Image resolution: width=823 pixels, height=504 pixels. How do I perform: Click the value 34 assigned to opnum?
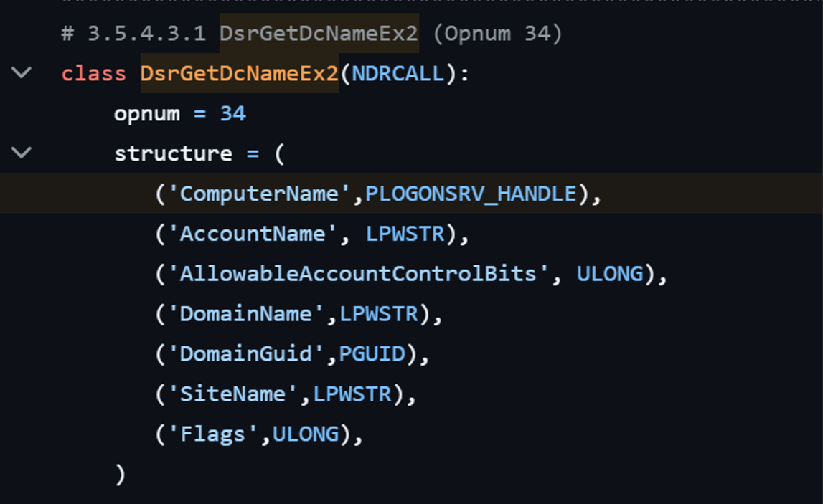[232, 113]
